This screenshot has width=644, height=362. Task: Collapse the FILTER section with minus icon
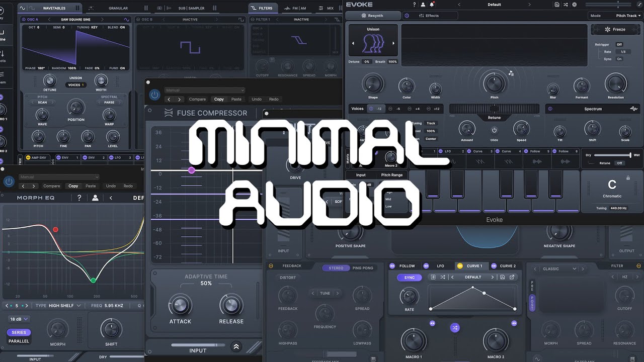point(639,266)
